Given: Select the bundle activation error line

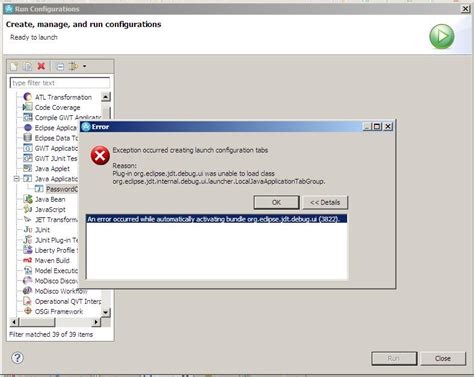Looking at the screenshot, I should coord(217,219).
